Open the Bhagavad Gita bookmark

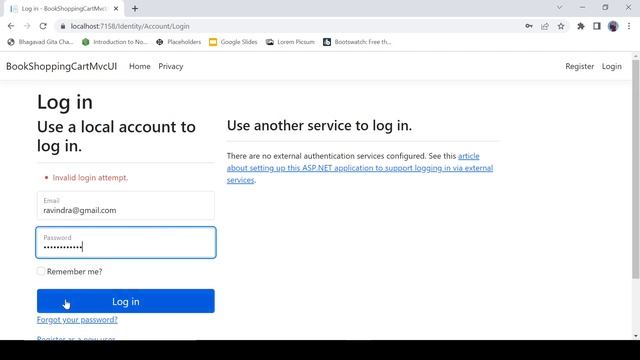(x=40, y=42)
